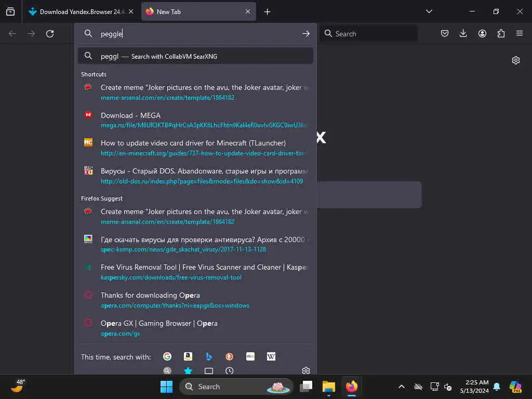Search history using the clock icon

pos(229,370)
